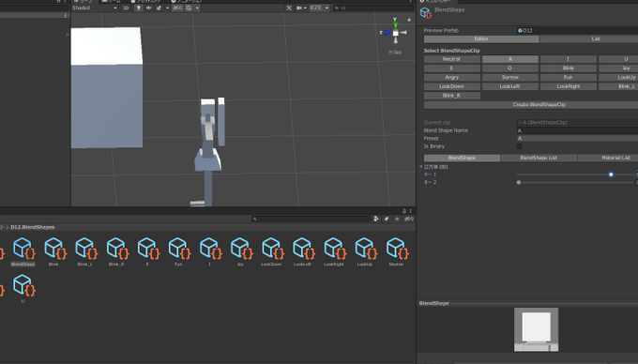Select the Angry BlendShapeClip button
This screenshot has height=364, width=638.
click(x=451, y=77)
